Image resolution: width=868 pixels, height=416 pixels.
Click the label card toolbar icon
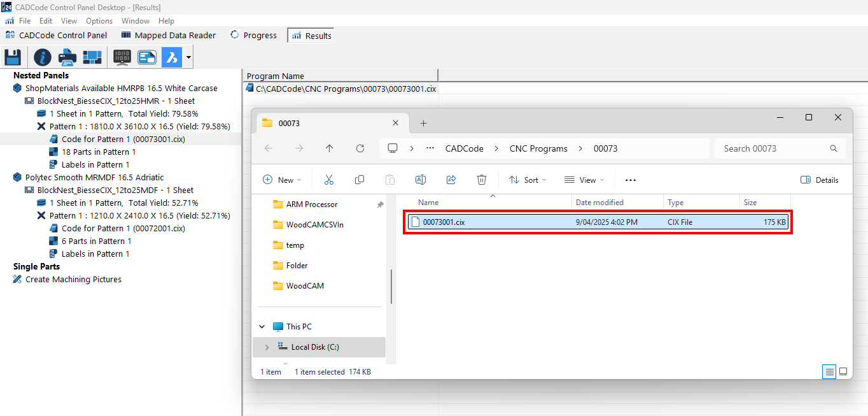pos(147,57)
